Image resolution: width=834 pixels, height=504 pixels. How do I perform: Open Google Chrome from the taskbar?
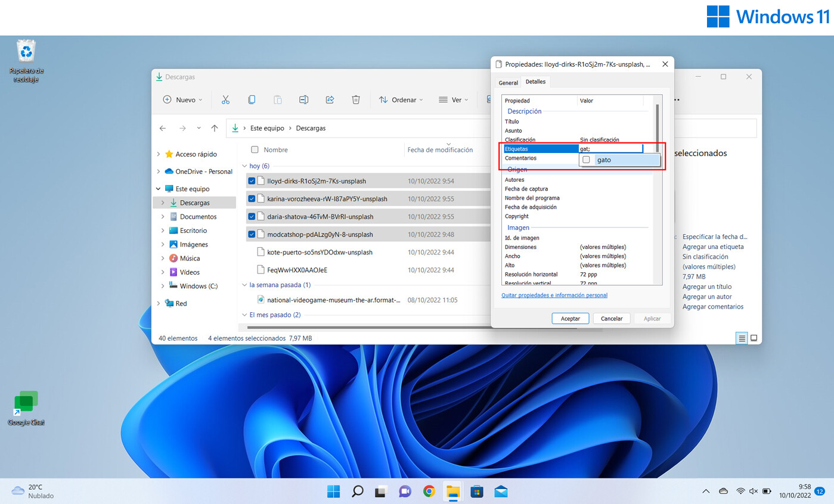(x=429, y=491)
